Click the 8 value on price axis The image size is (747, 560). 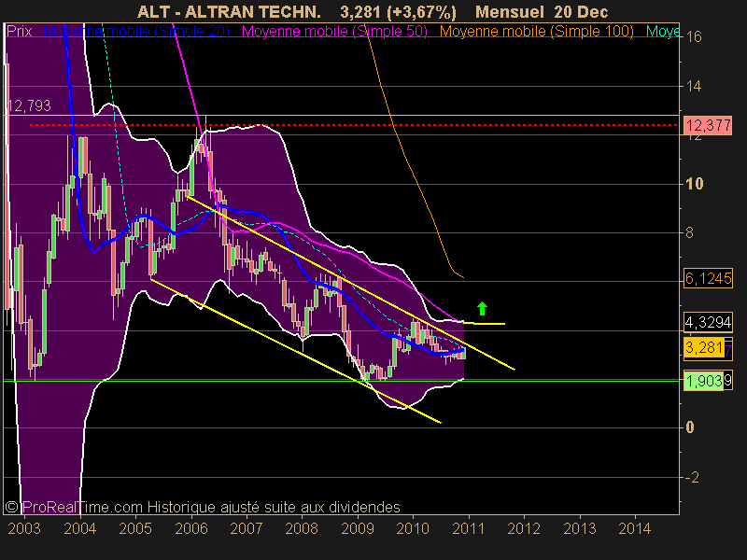(689, 232)
